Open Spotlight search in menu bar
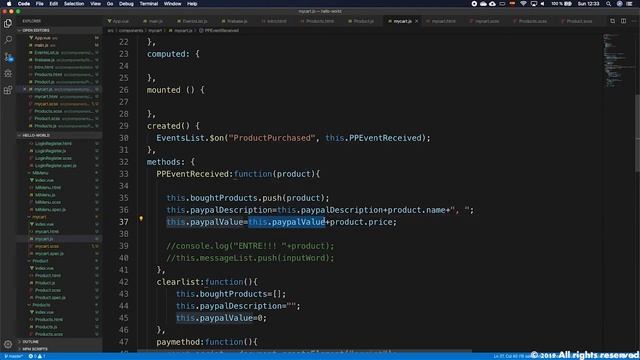 tap(608, 4)
